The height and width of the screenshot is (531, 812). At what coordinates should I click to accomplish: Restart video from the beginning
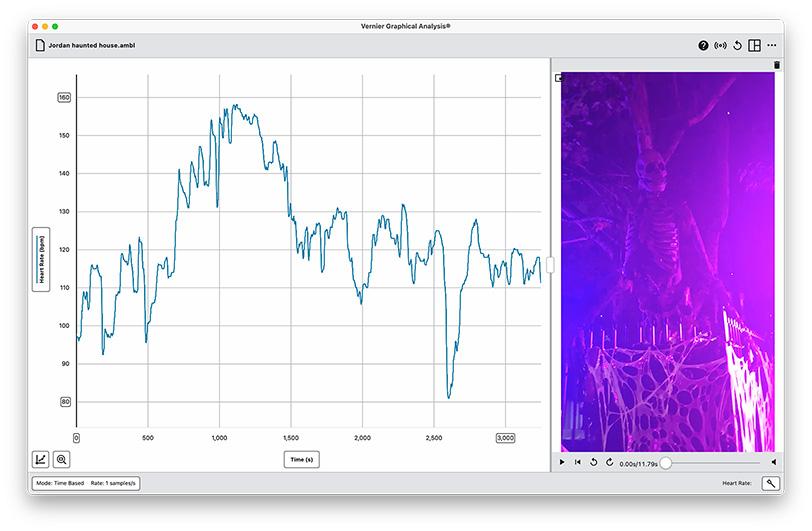click(578, 462)
